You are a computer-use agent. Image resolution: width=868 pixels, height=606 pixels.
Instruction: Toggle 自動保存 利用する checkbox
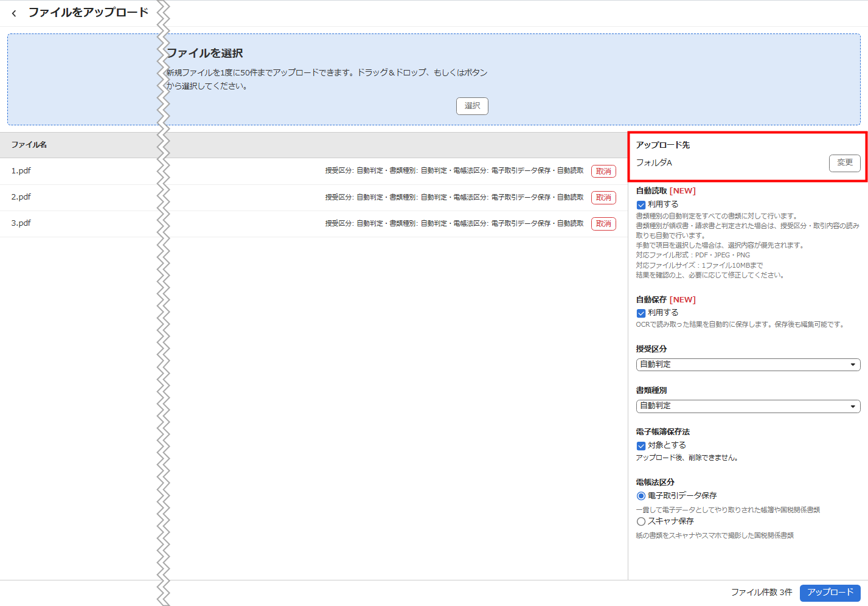click(x=641, y=313)
